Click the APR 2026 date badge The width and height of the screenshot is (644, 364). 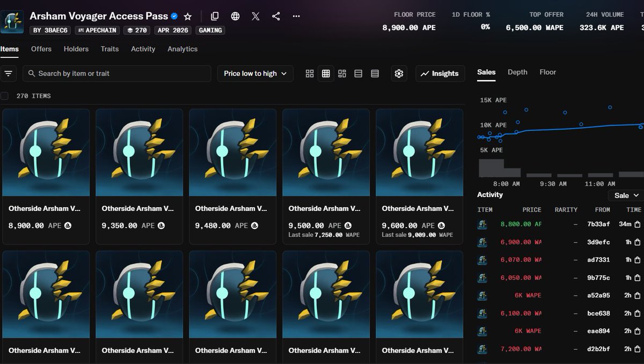point(173,31)
